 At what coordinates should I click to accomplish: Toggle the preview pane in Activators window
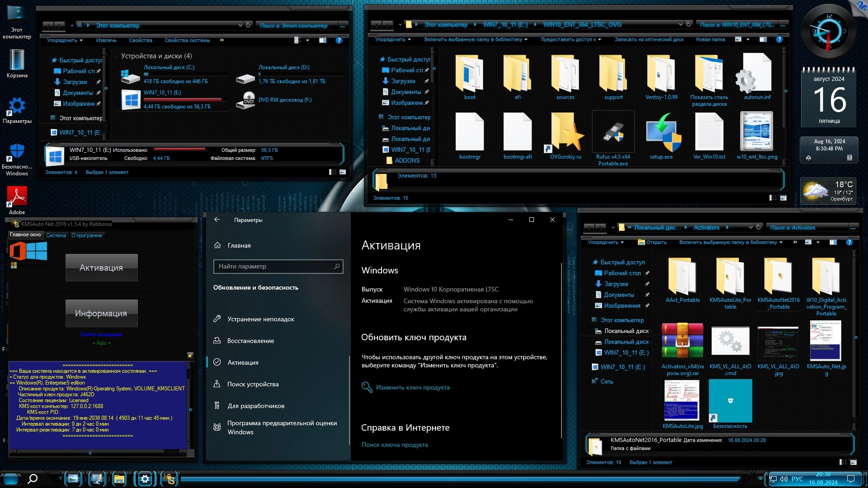(833, 243)
